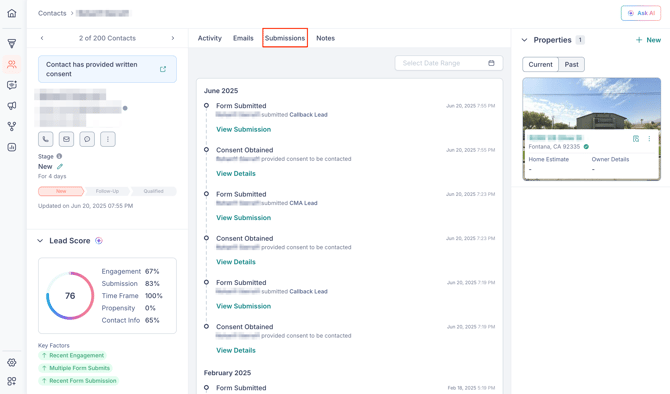Call the contact with the phone icon
The image size is (670, 394).
46,139
